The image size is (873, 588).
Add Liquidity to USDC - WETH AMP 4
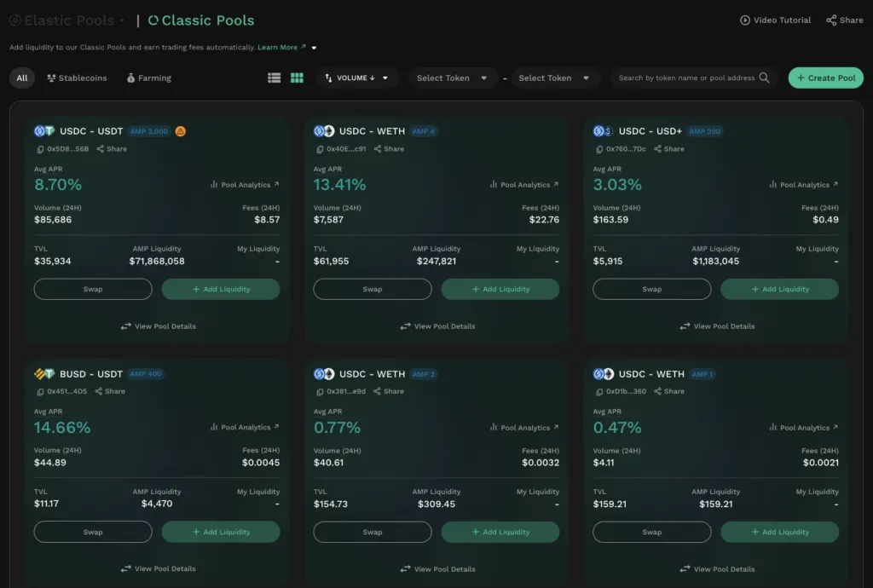tap(500, 289)
